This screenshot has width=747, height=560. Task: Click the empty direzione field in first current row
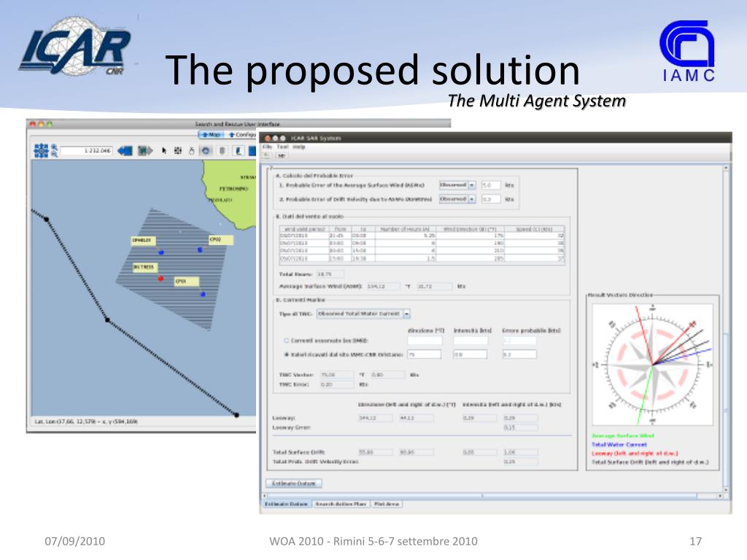424,341
